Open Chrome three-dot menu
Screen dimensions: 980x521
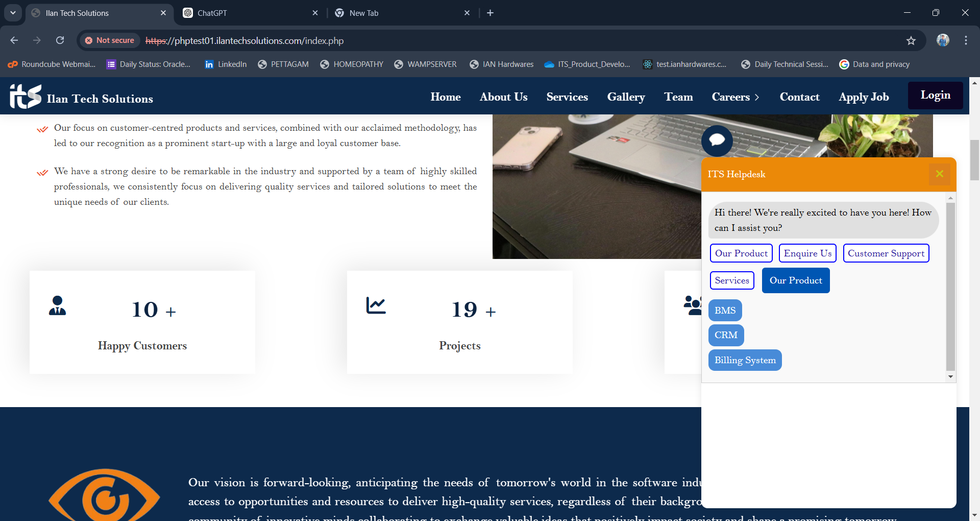[x=966, y=40]
